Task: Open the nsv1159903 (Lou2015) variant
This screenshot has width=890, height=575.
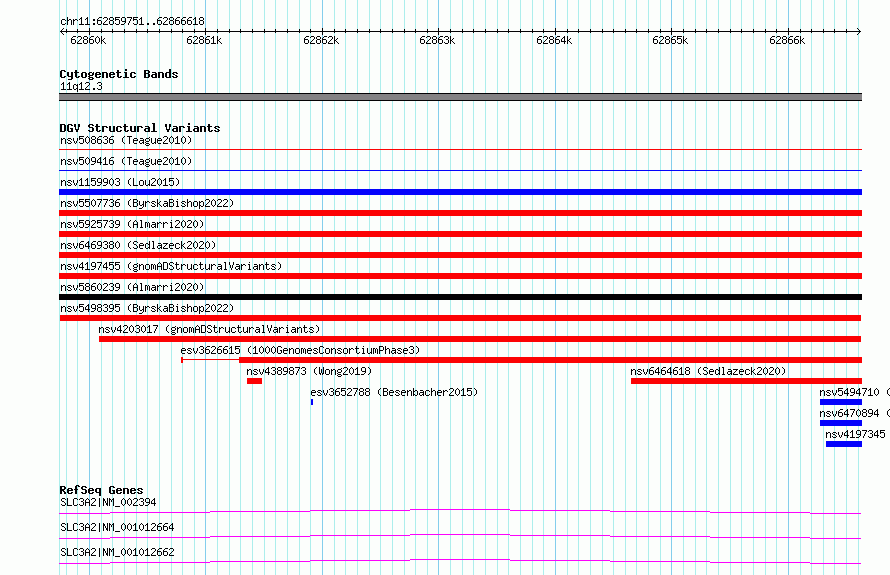Action: pyautogui.click(x=120, y=182)
